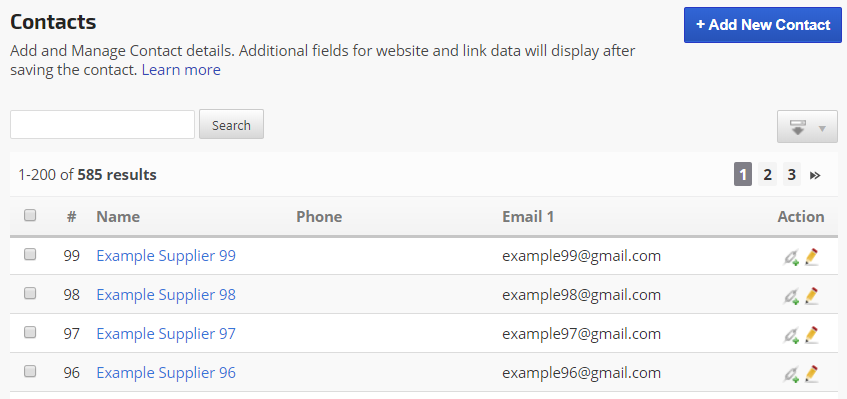Click the add-link icon for Example Supplier 97
This screenshot has height=399, width=847.
click(x=791, y=335)
